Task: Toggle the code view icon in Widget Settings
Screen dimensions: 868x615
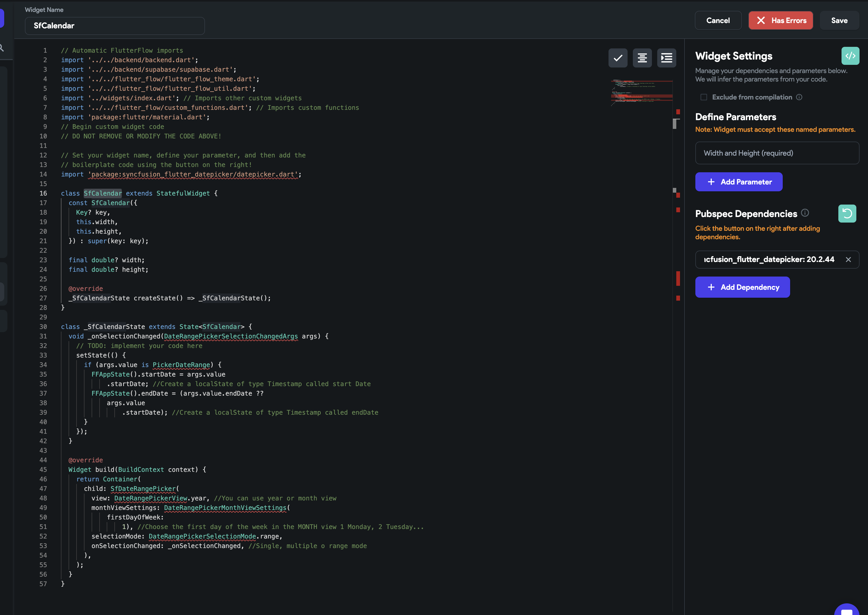Action: 850,56
